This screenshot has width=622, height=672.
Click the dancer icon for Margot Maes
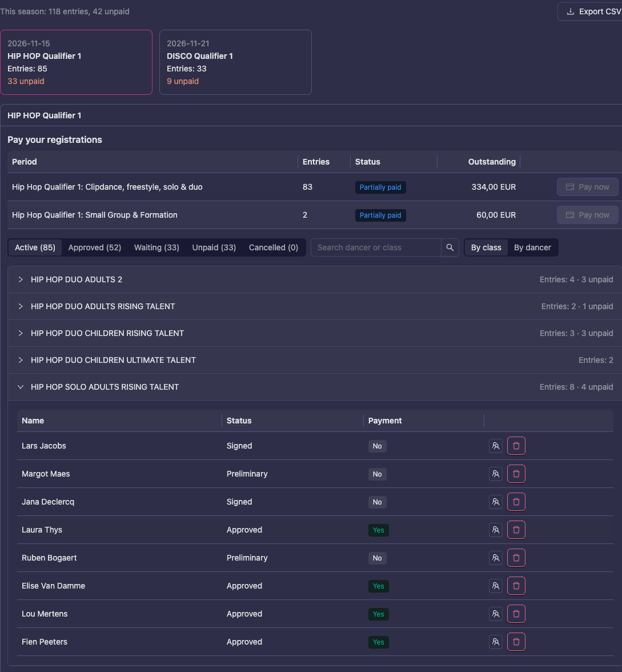(x=496, y=474)
